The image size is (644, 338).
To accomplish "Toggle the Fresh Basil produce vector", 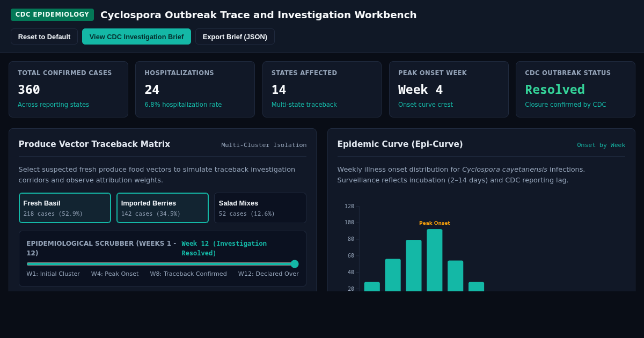I will (x=65, y=208).
